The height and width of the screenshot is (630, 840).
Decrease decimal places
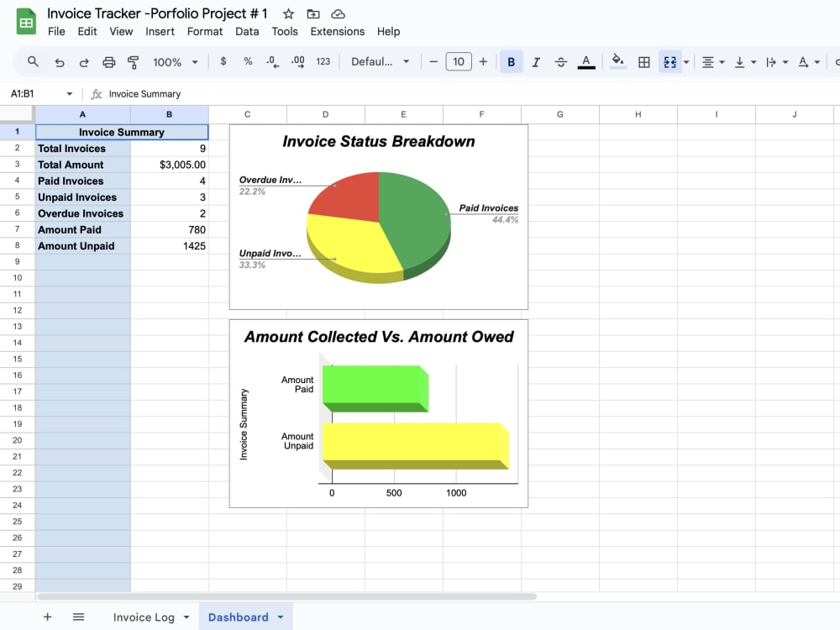coord(273,62)
